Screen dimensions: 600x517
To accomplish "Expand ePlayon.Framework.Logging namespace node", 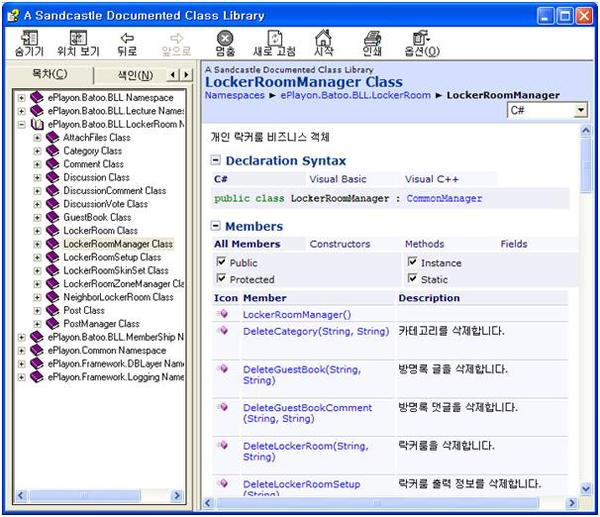I will click(x=21, y=377).
